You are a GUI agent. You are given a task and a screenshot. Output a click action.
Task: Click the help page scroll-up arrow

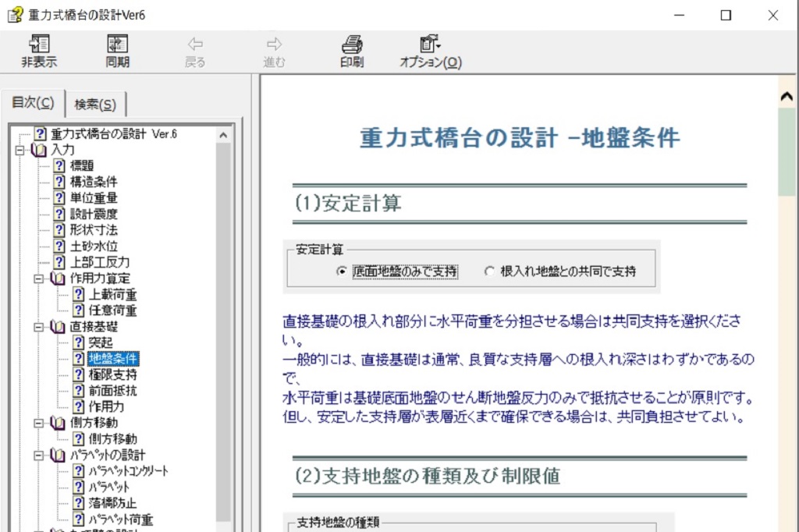[x=787, y=96]
